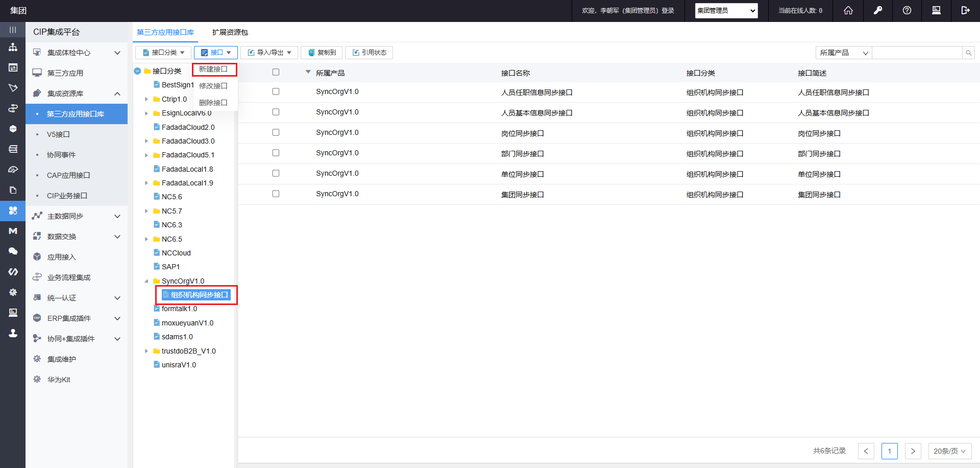Check the box for 人员任职信息同步接口 row
980x468 pixels.
point(276,91)
